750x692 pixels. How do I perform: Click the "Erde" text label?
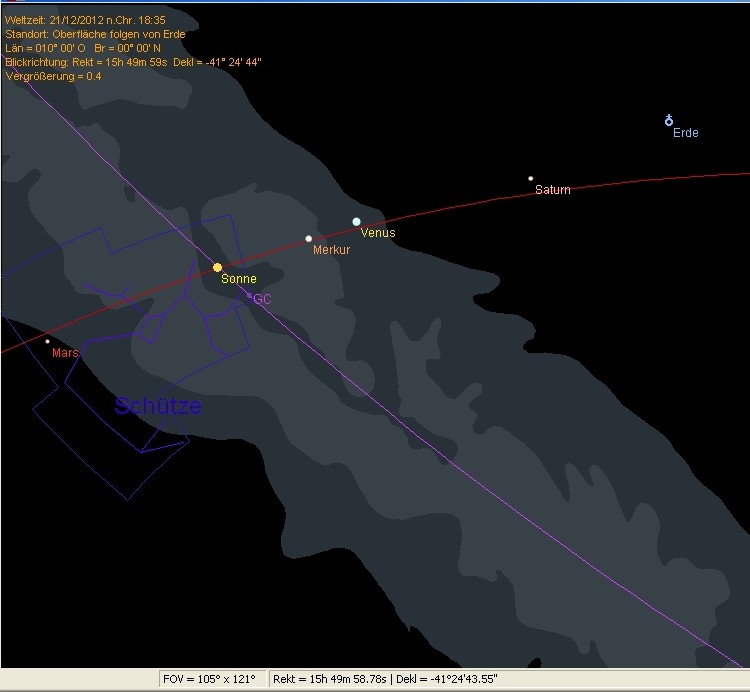coord(685,133)
